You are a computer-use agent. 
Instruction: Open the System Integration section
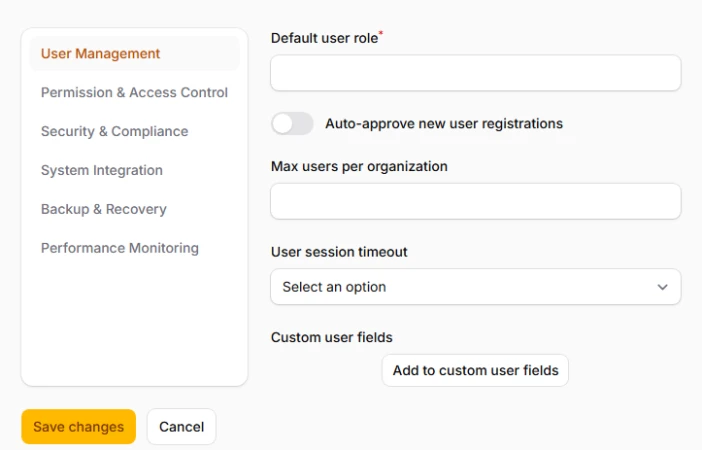101,171
